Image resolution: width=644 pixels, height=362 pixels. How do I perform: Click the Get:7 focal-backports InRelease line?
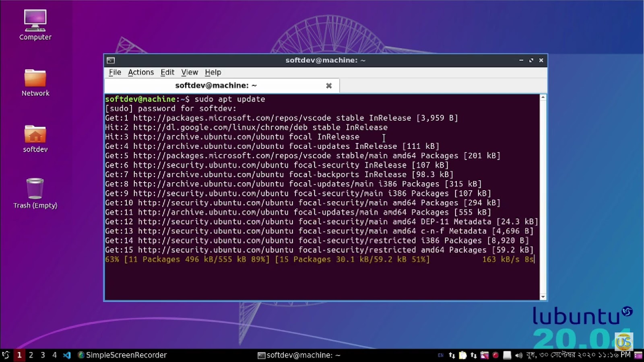(279, 175)
